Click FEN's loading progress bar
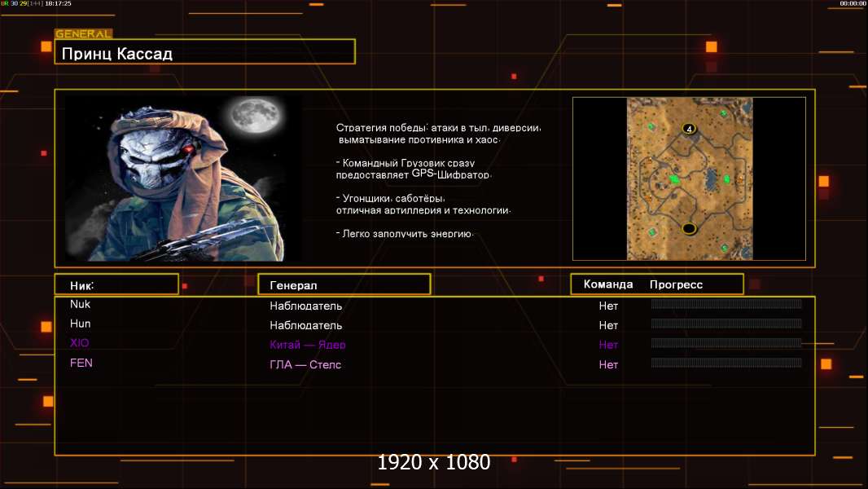The image size is (868, 489). 726,363
